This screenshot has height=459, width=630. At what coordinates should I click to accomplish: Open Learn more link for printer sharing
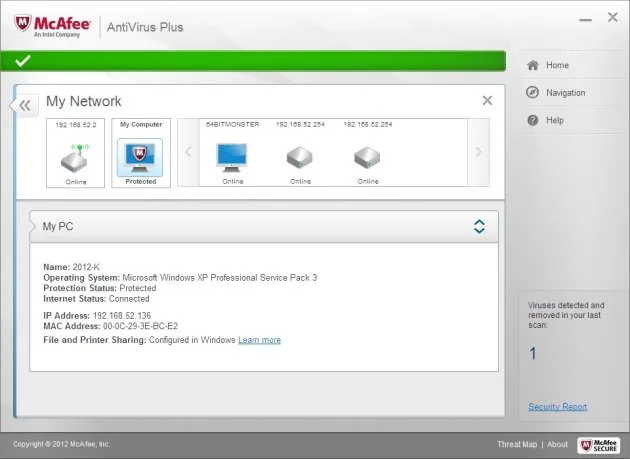tap(260, 340)
